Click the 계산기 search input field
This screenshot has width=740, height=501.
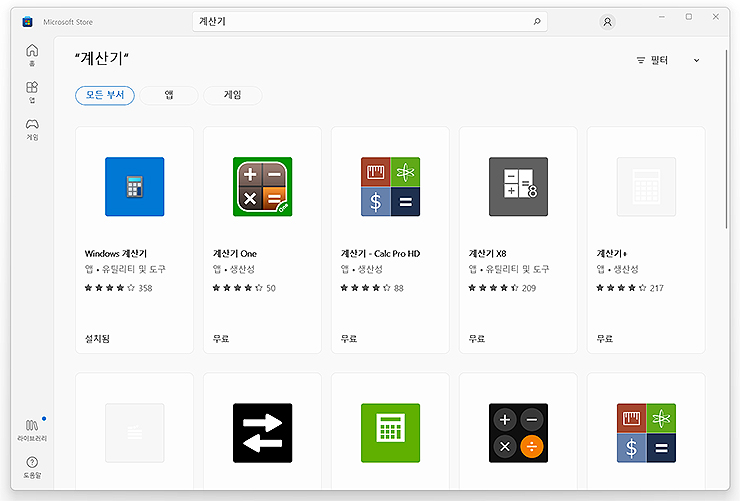[370, 22]
